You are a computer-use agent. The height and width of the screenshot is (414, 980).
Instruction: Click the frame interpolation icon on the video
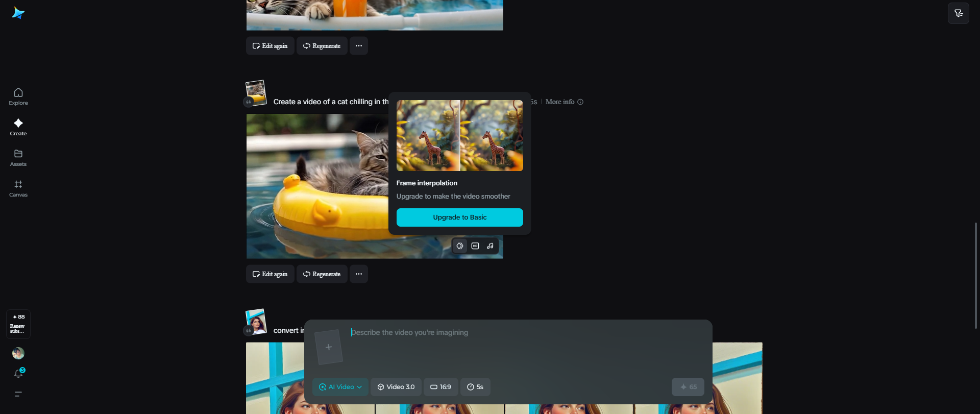[x=460, y=246]
